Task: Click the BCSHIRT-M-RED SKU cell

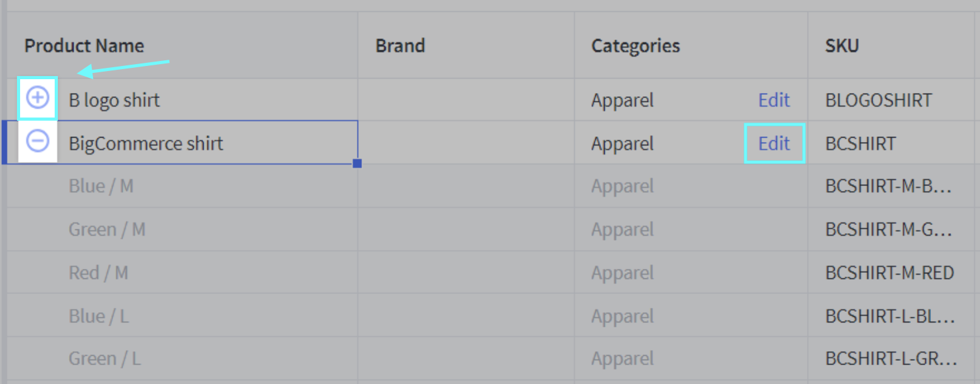Action: (889, 273)
